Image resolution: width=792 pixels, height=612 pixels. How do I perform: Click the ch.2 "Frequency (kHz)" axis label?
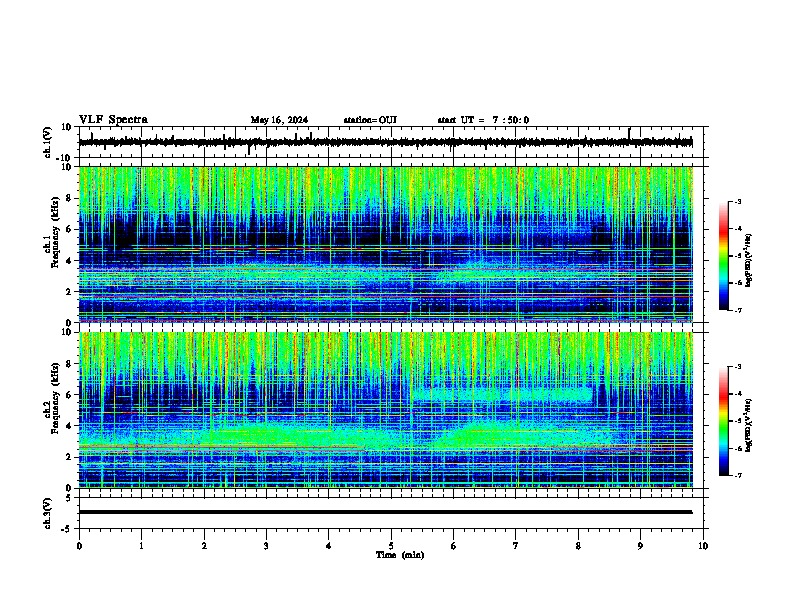coord(55,398)
